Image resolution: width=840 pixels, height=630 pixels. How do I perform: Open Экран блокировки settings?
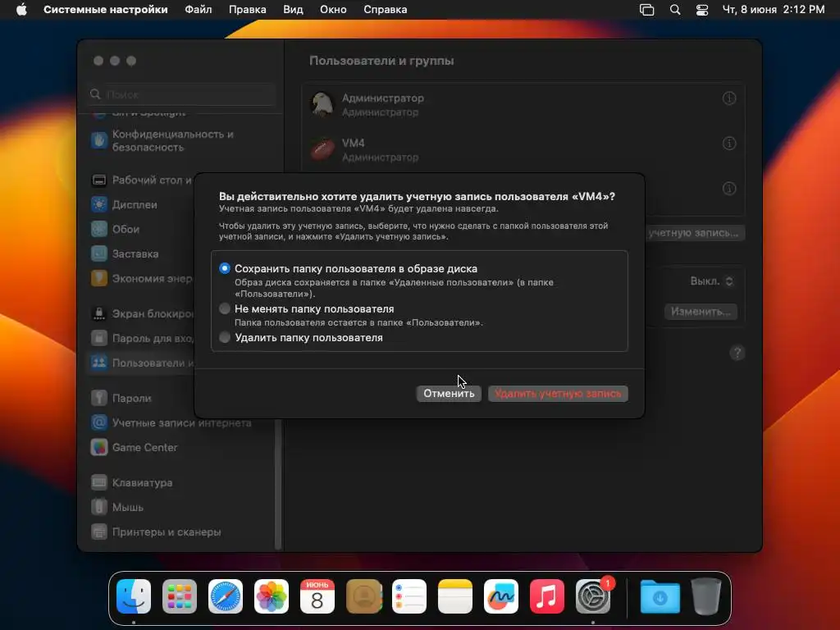[140, 314]
